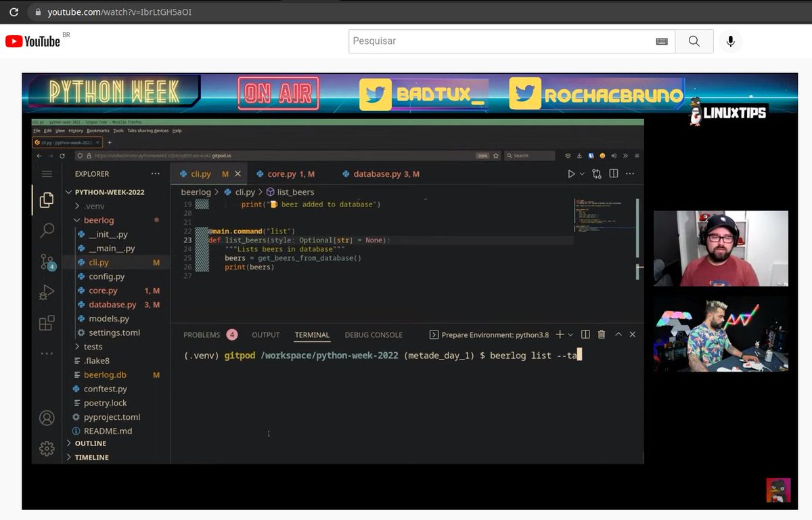Open Explorer panel more actions ellipsis
Viewport: 812px width, 520px height.
pos(156,174)
